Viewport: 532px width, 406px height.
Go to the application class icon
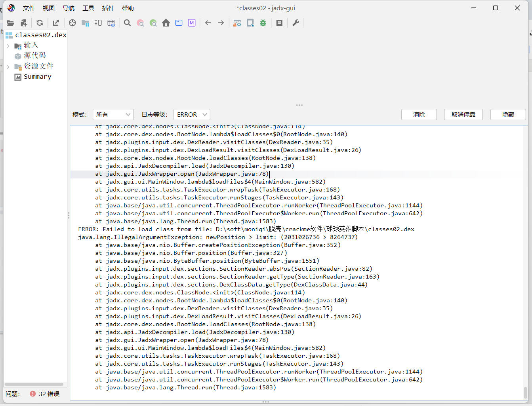tap(179, 23)
